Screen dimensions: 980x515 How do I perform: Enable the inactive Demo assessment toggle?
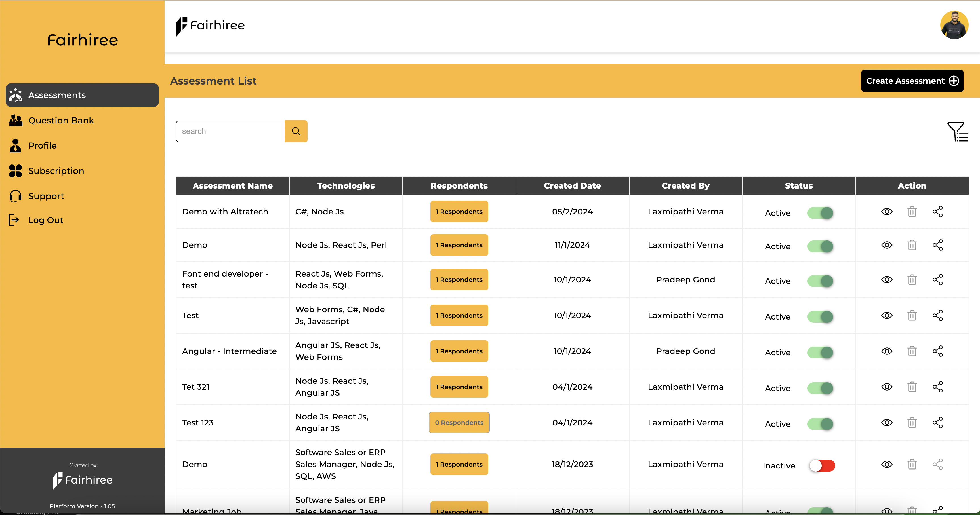click(822, 466)
